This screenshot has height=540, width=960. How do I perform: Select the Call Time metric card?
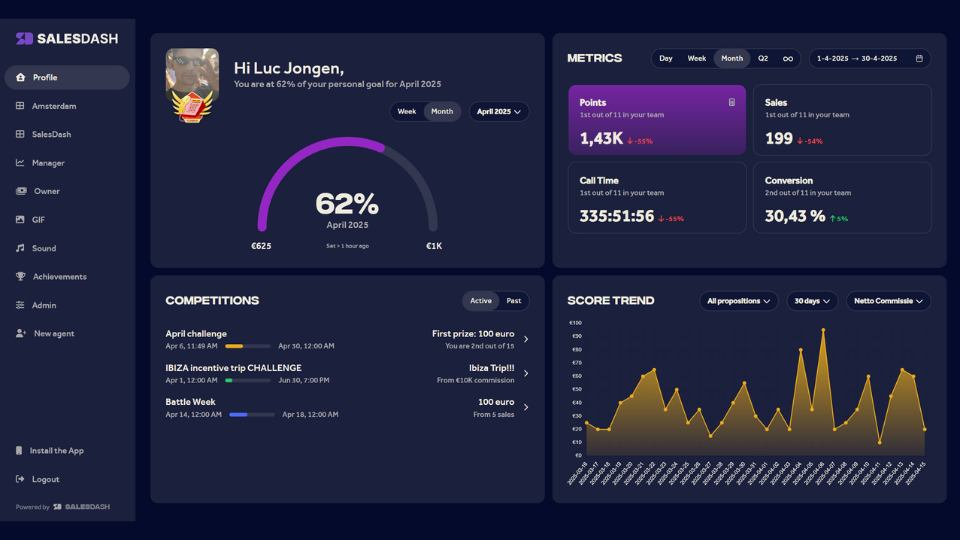pyautogui.click(x=657, y=198)
